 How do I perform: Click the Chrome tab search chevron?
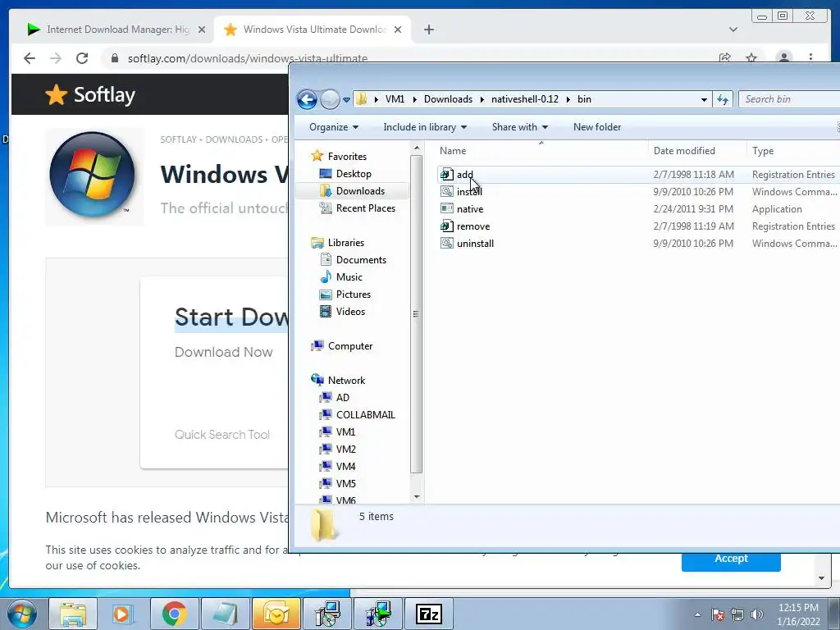(733, 30)
